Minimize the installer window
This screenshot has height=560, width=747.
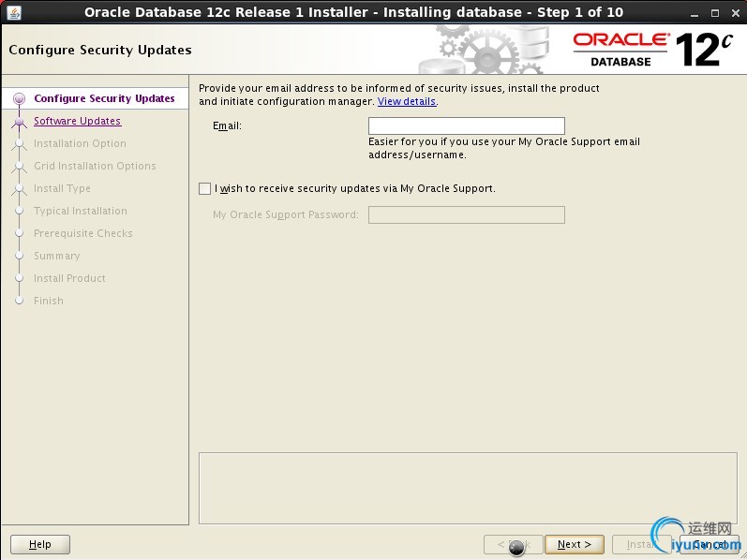point(695,13)
